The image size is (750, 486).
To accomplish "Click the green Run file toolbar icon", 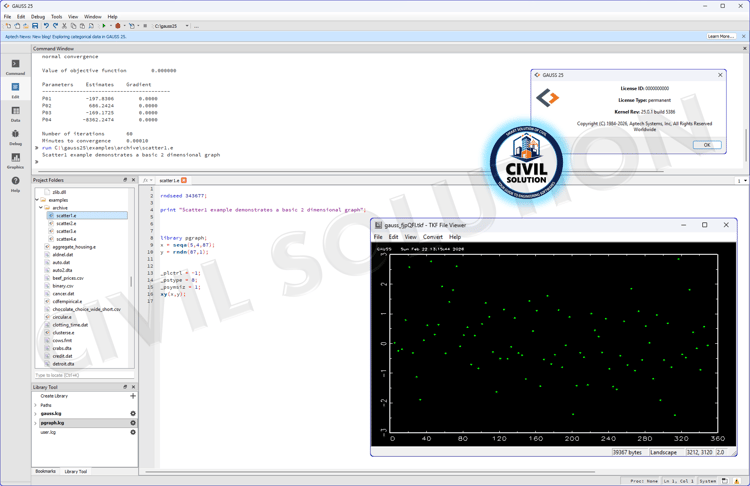I will 104,26.
